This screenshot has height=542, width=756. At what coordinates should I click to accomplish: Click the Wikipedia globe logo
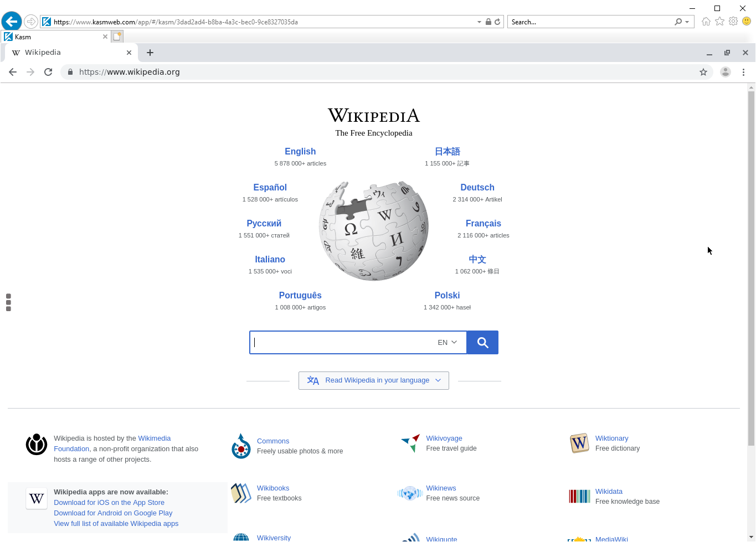[x=374, y=230]
